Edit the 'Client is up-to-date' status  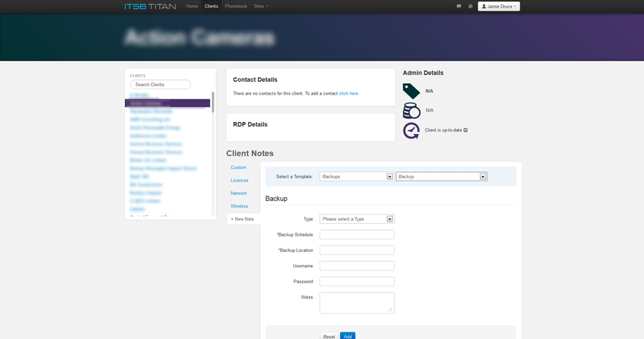tap(466, 130)
